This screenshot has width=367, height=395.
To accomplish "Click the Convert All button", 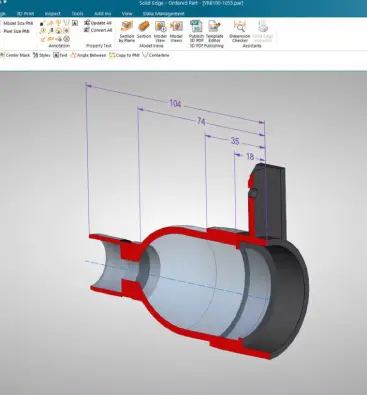I will pos(98,30).
